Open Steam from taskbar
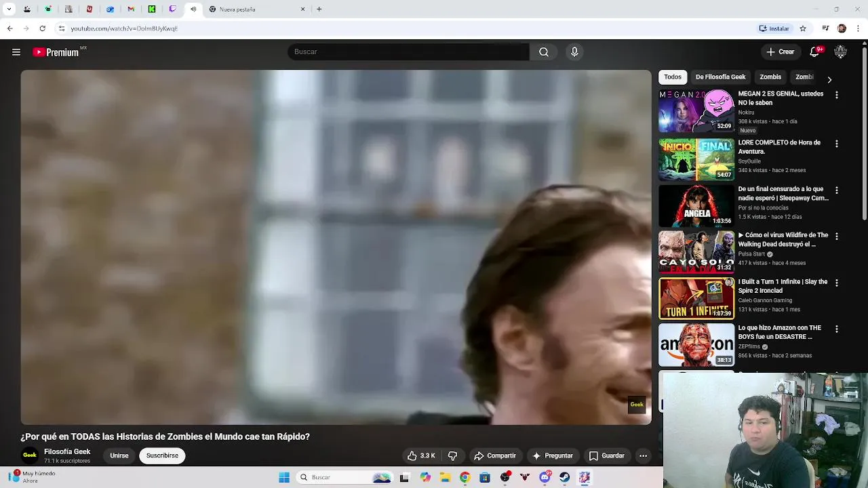The width and height of the screenshot is (868, 488). (x=564, y=477)
